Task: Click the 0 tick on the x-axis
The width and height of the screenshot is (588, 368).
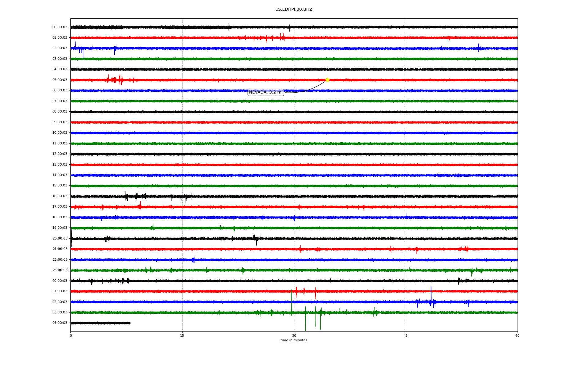Action: point(71,335)
